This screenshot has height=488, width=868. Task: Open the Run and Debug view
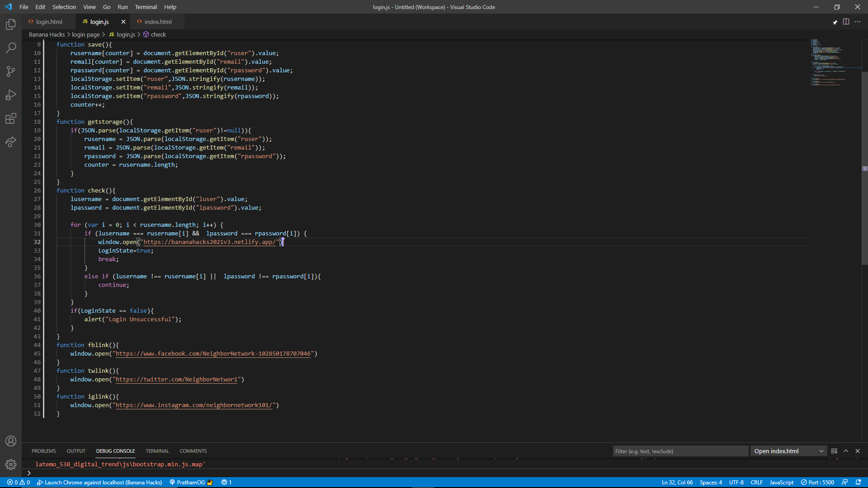pos(11,95)
